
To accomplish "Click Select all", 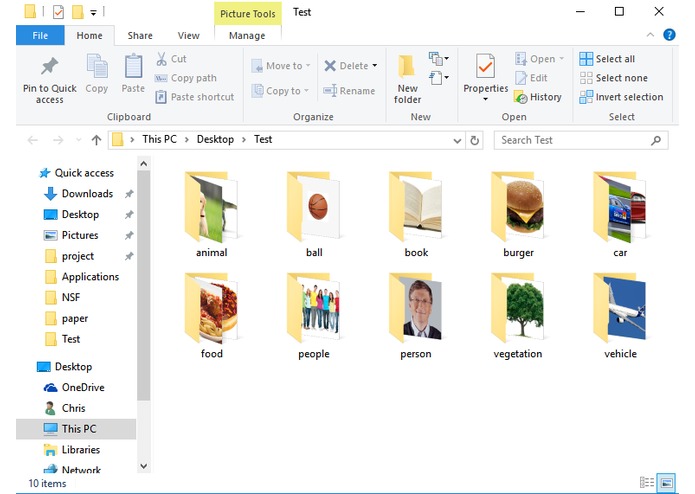I will click(x=607, y=59).
